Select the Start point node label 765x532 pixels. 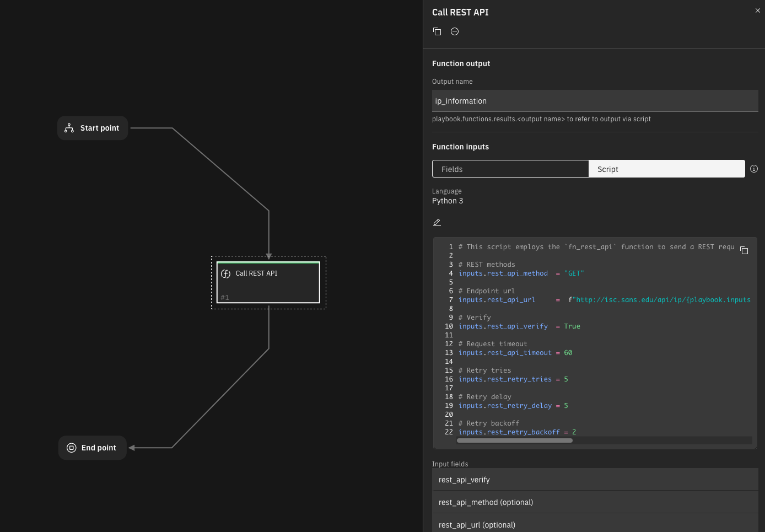pyautogui.click(x=100, y=128)
